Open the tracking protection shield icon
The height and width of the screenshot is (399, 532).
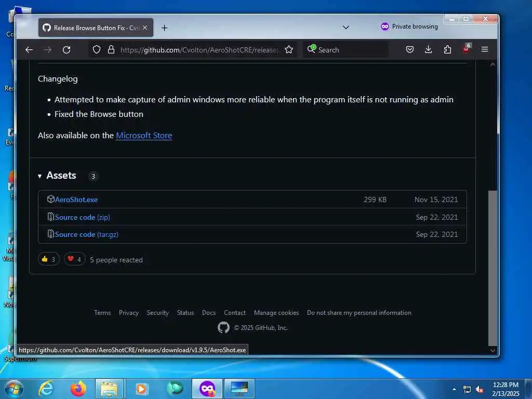(97, 50)
